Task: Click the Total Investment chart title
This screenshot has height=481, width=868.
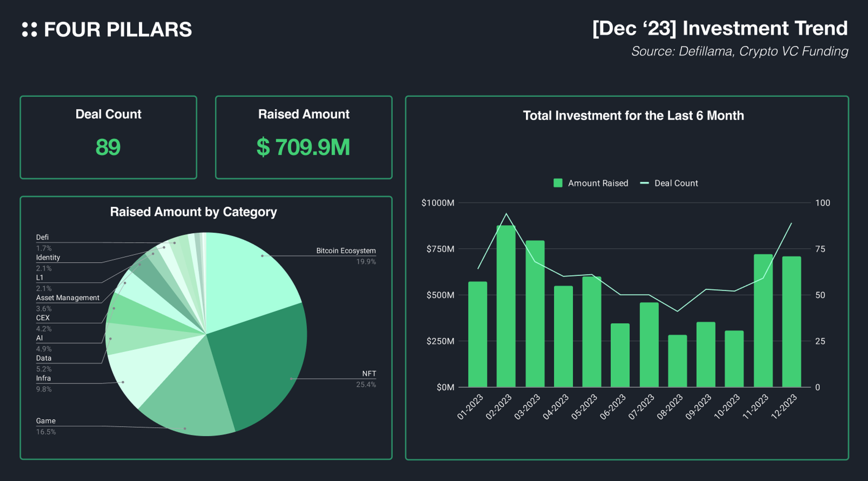Action: [x=633, y=115]
